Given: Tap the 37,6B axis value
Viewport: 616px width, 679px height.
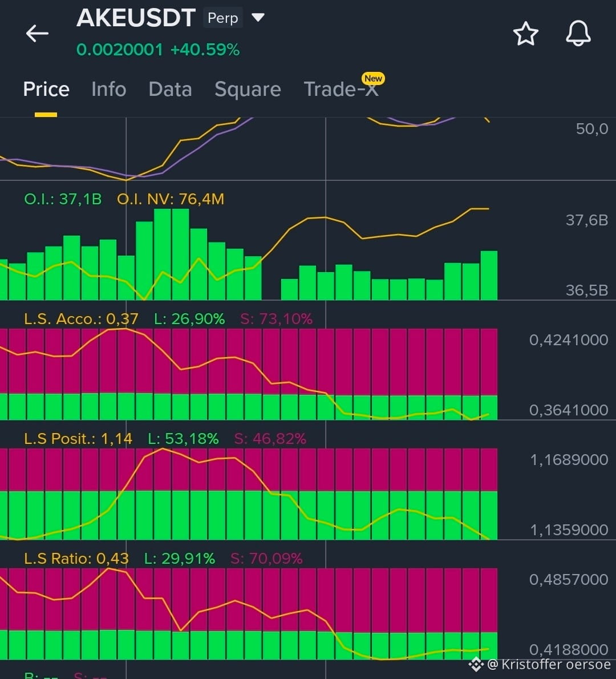Looking at the screenshot, I should pos(587,220).
